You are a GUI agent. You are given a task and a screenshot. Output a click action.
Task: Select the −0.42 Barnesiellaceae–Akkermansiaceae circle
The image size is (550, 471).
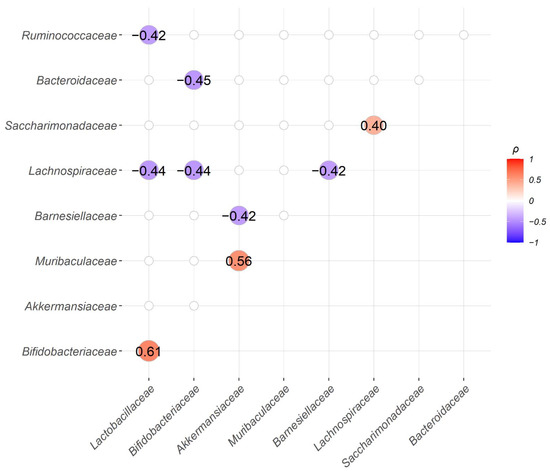(x=239, y=215)
